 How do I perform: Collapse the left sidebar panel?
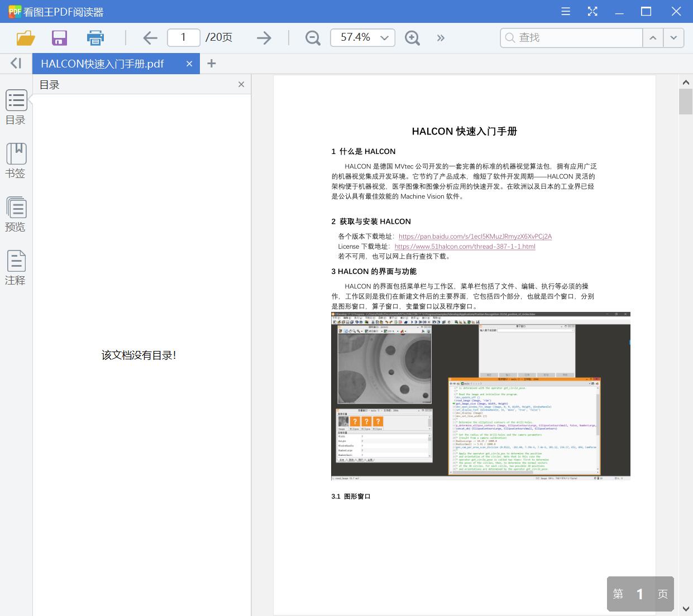click(16, 64)
